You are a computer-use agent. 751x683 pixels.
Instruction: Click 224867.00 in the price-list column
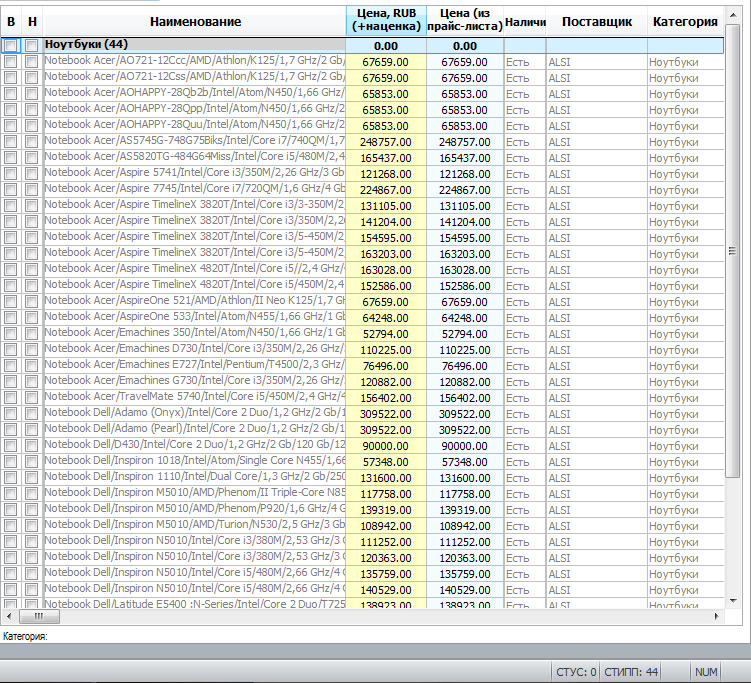coord(465,190)
